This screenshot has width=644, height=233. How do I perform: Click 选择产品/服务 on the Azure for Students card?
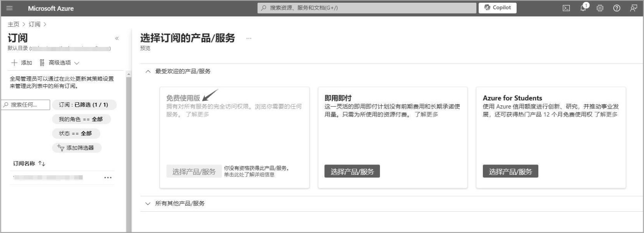(510, 171)
